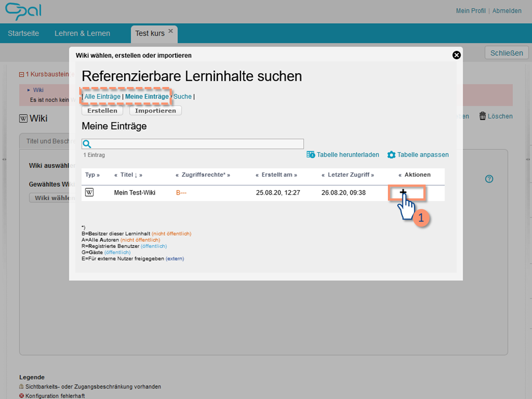Close the wiki selection dialog

[x=456, y=55]
